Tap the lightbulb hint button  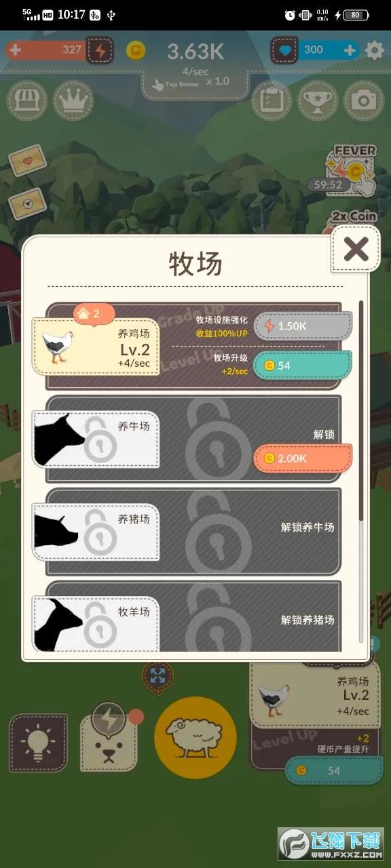(x=38, y=743)
